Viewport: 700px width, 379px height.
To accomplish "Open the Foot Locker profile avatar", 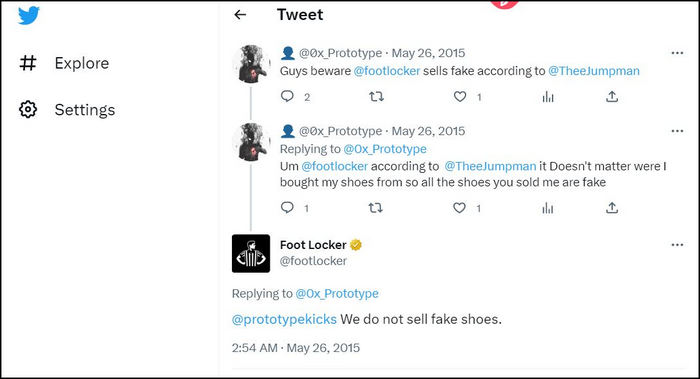I will (251, 254).
